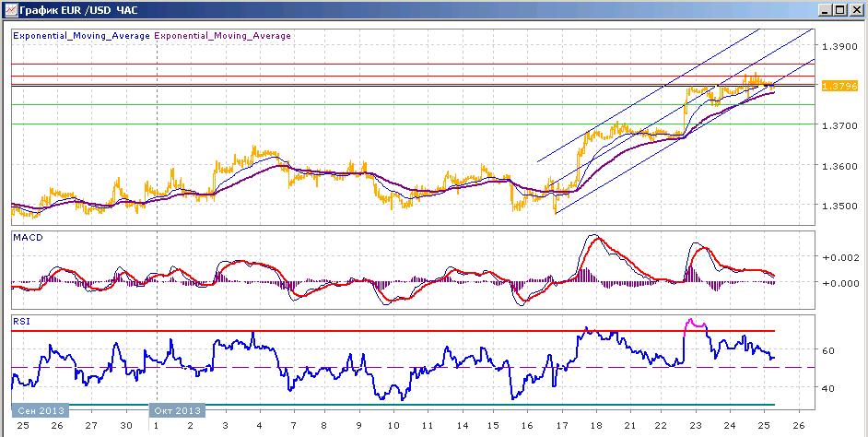Click the date label 27 on time axis
Viewport: 868px width, 437px height.
pyautogui.click(x=91, y=426)
